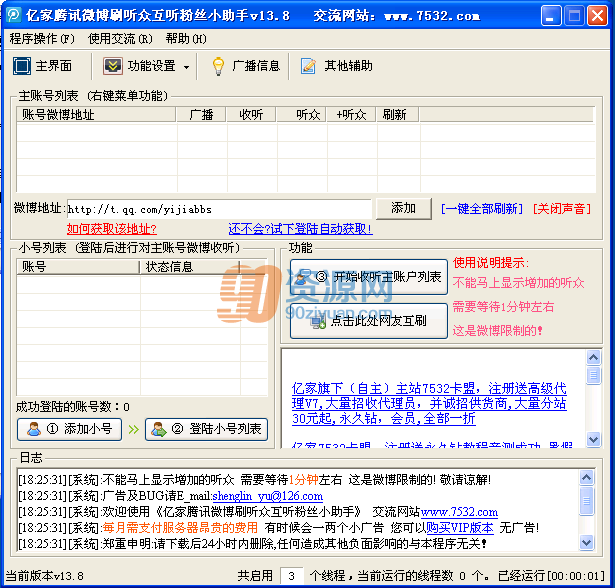615x588 pixels.
Task: Select the 主界面 toolbar label
Action: [54, 66]
